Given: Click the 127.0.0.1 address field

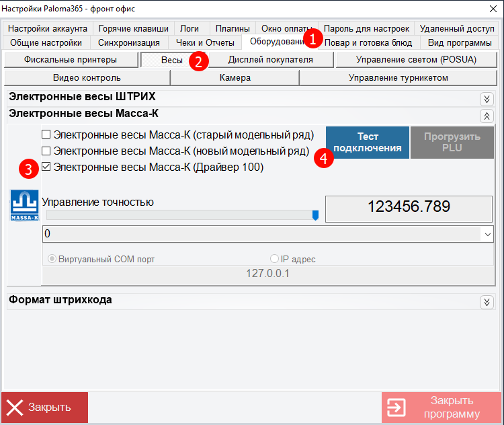Looking at the screenshot, I should [268, 274].
